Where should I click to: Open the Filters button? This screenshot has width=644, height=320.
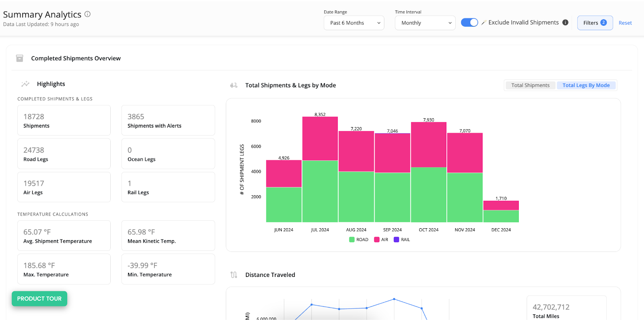590,23
